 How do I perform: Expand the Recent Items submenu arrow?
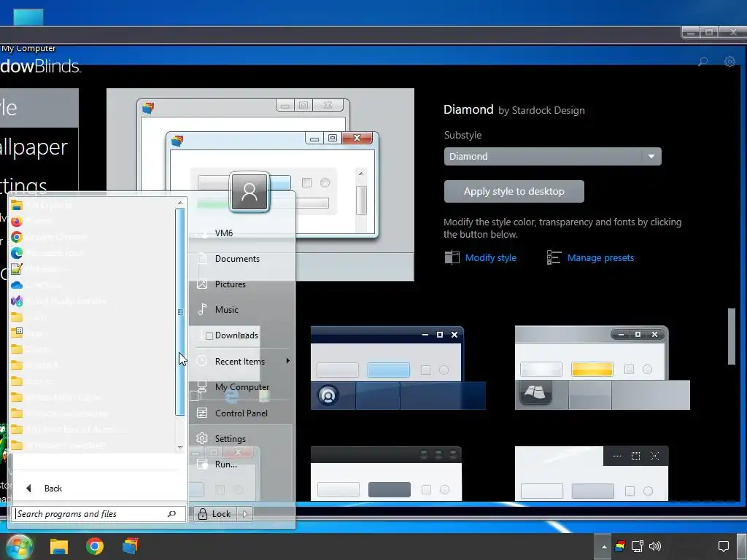pyautogui.click(x=287, y=361)
